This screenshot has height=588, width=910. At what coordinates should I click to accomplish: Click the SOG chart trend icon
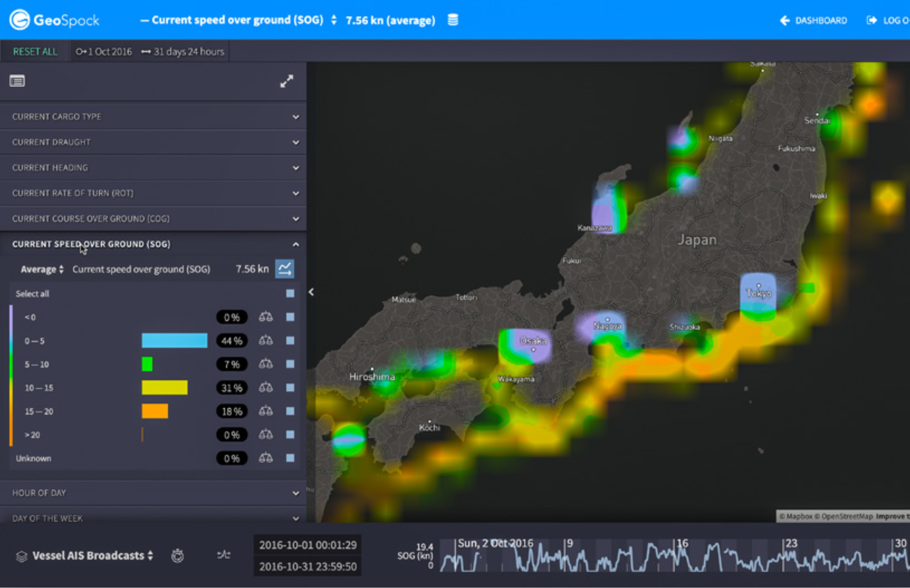click(x=285, y=269)
